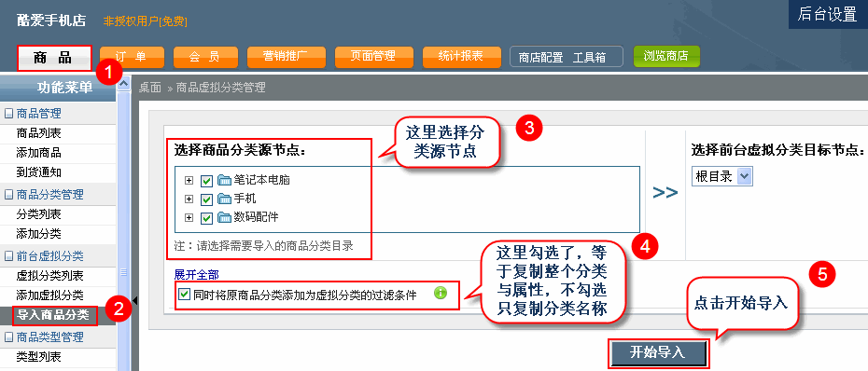868x371 pixels.
Task: Toggle 同时将原商品分类添加为虚拟分类的过滤条件 checkbox
Action: click(185, 294)
